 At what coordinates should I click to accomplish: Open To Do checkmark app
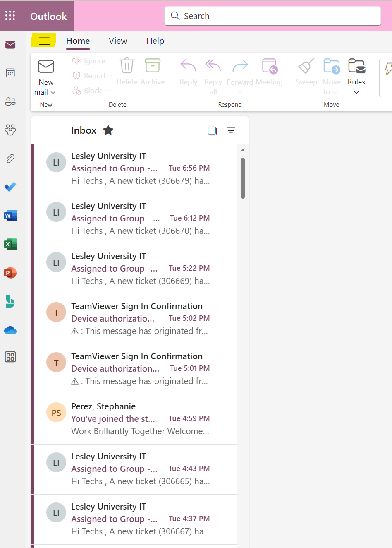click(x=10, y=187)
